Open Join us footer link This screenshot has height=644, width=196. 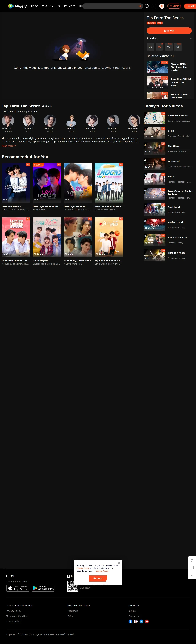point(132,611)
